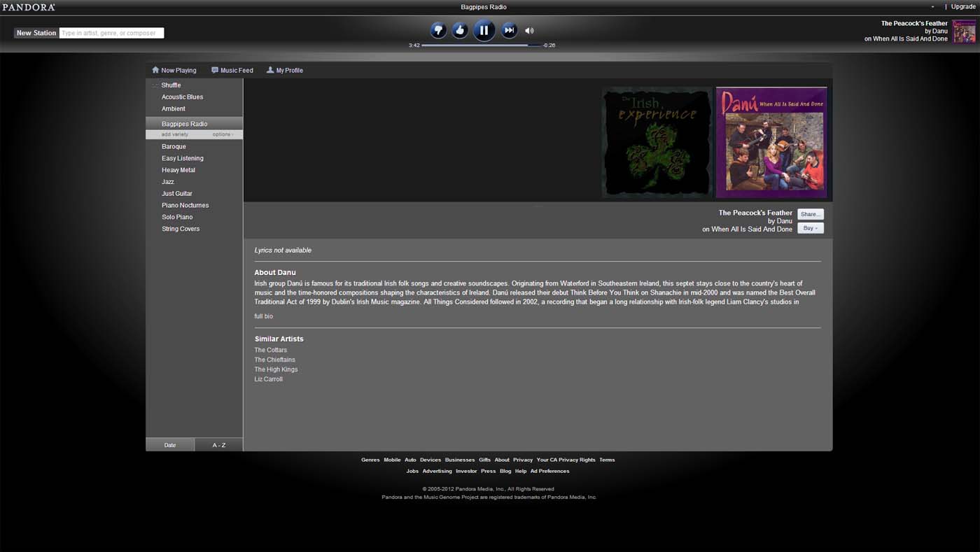Open similar artist Liz Carroll

click(269, 380)
